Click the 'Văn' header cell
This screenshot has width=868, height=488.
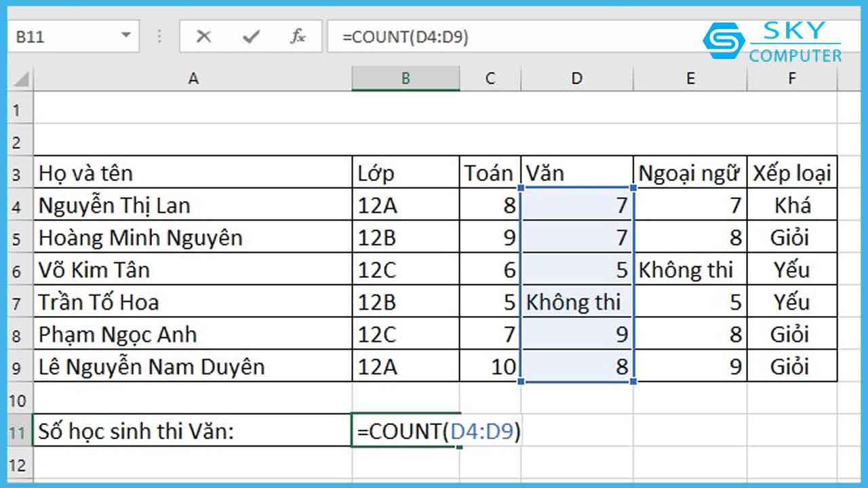pyautogui.click(x=576, y=174)
